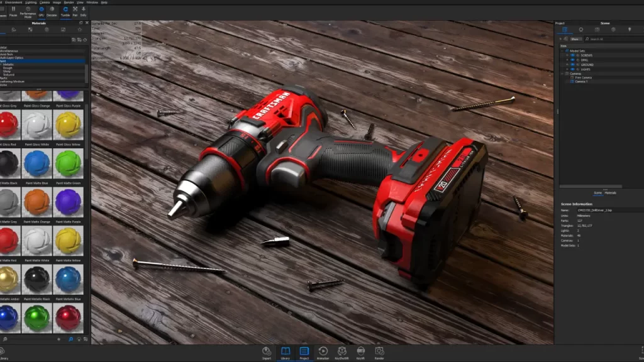Pick the Paint Matte Blue material
Image resolution: width=644 pixels, height=362 pixels.
click(x=37, y=164)
